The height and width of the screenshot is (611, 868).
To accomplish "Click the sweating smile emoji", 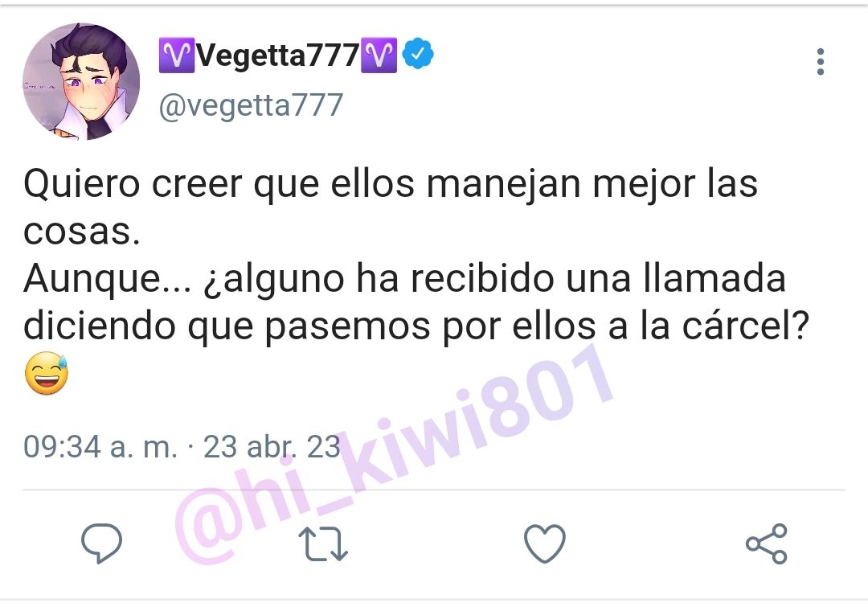I will [47, 373].
